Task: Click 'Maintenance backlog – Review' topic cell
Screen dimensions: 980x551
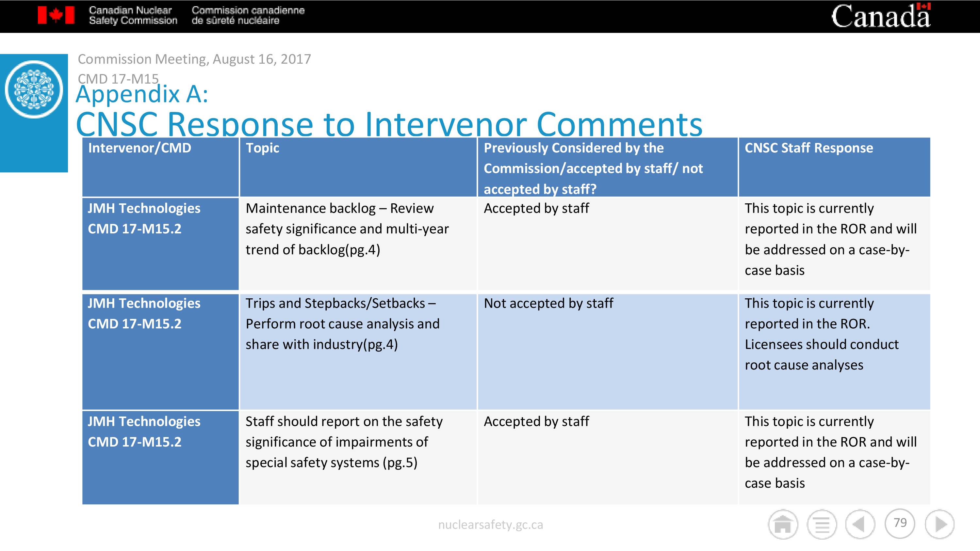Action: [358, 244]
